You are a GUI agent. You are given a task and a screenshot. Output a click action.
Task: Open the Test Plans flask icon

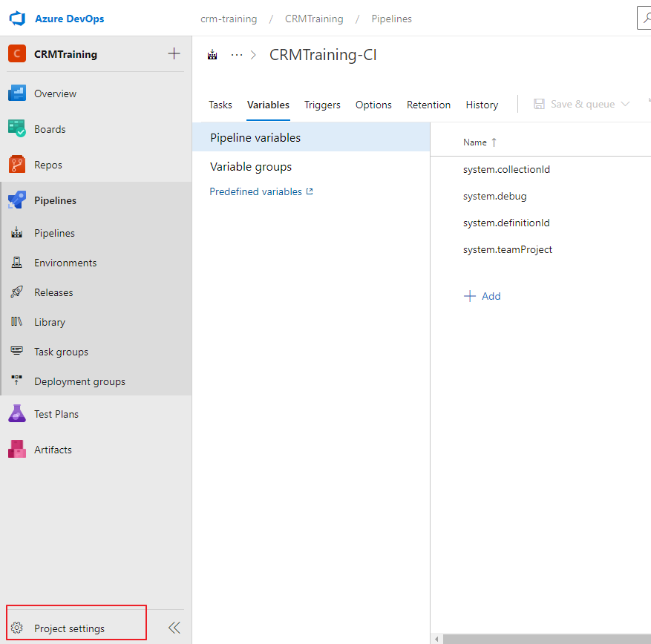click(17, 414)
